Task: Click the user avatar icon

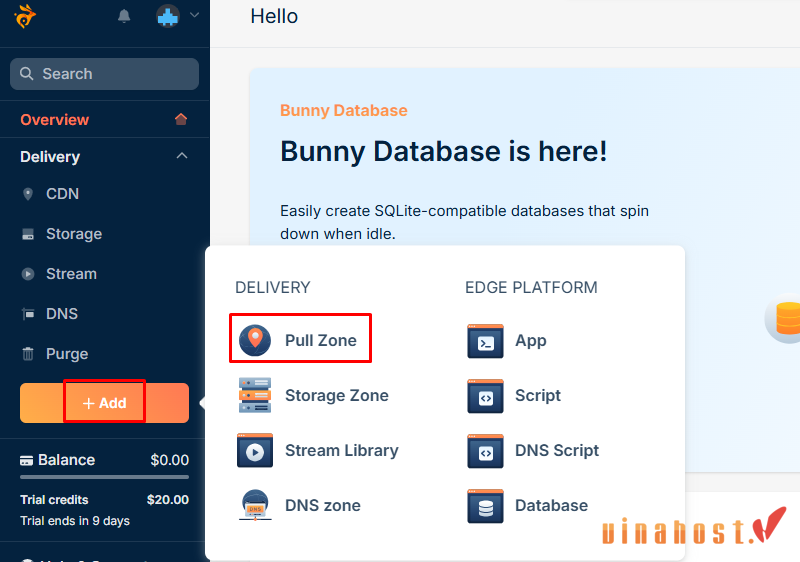Action: click(168, 16)
